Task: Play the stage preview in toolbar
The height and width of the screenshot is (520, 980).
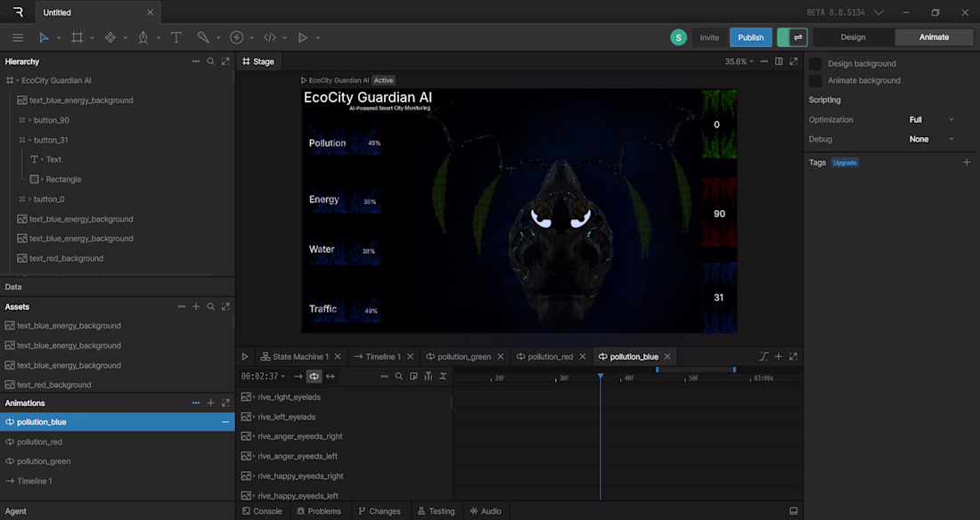Action: (x=303, y=37)
